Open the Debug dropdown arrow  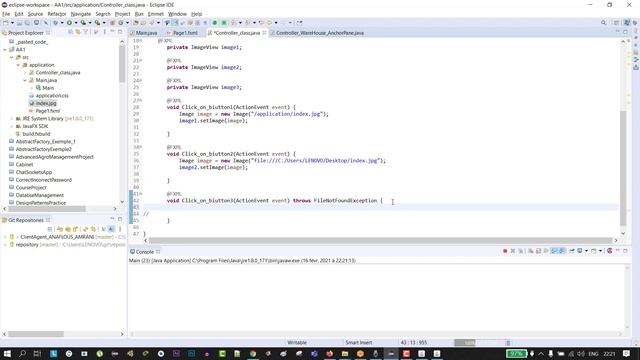pyautogui.click(x=62, y=23)
